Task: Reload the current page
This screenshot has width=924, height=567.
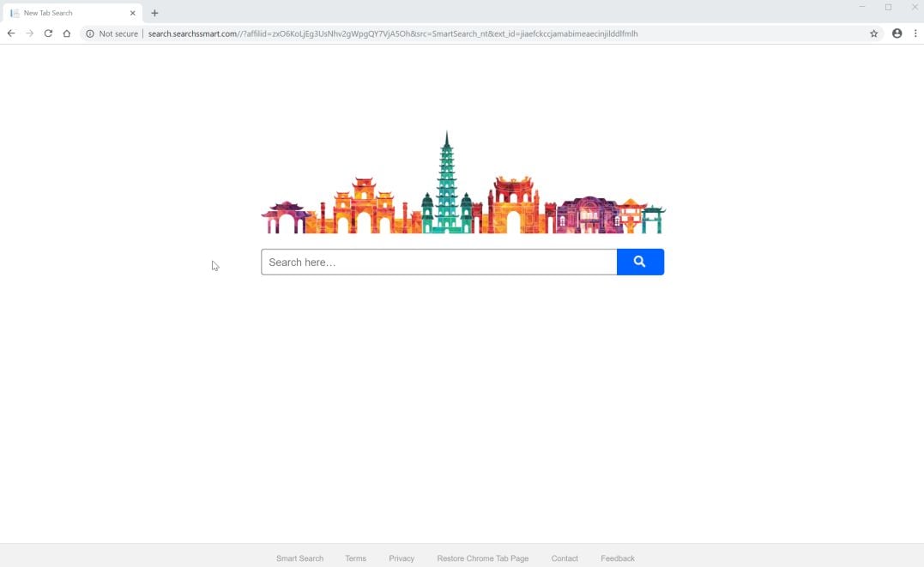Action: (x=48, y=33)
